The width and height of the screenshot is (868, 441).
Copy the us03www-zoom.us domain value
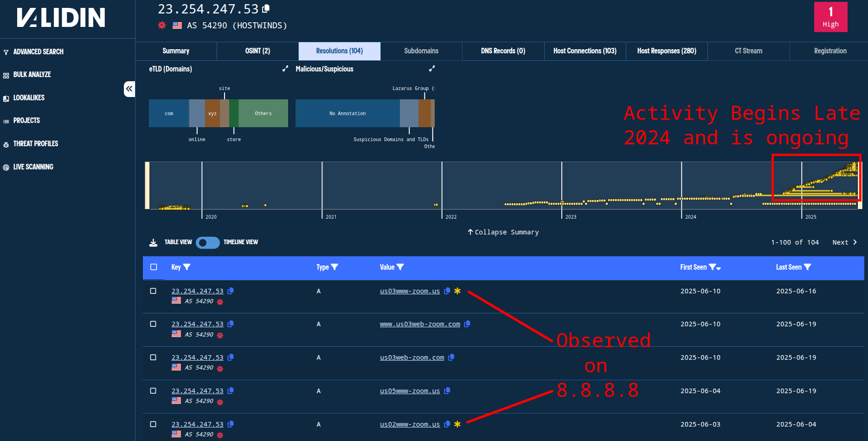click(447, 291)
